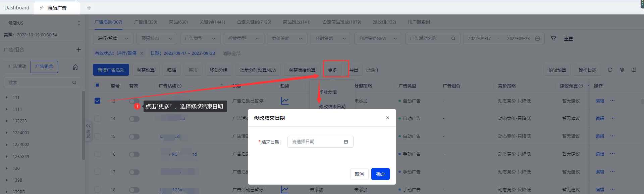Collapse sidebar with 收起 handle
The height and width of the screenshot is (194, 644).
pyautogui.click(x=88, y=131)
